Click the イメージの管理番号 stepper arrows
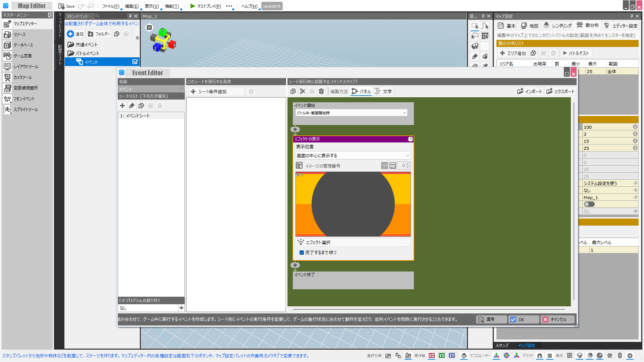The image size is (644, 362). click(408, 166)
